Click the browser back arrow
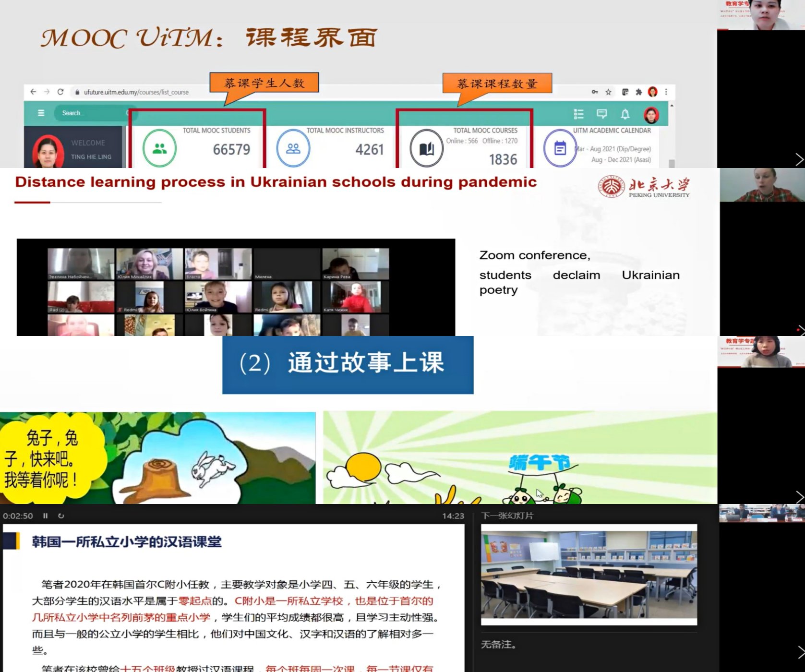The width and height of the screenshot is (805, 672). (x=33, y=92)
